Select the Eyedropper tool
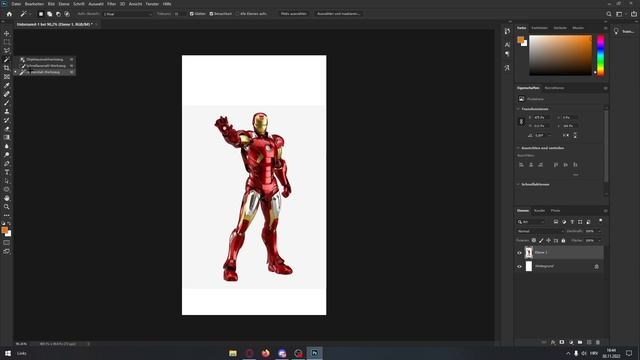This screenshot has width=640, height=360. pos(7,85)
